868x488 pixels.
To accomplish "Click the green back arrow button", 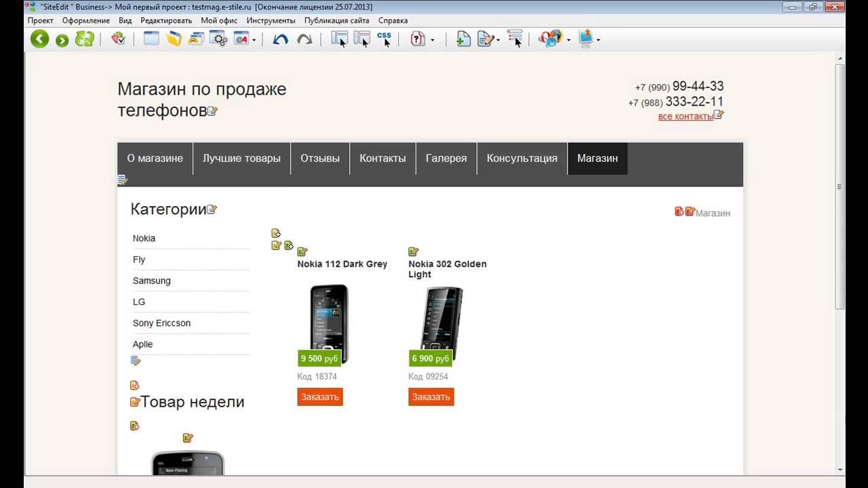I will [x=40, y=39].
